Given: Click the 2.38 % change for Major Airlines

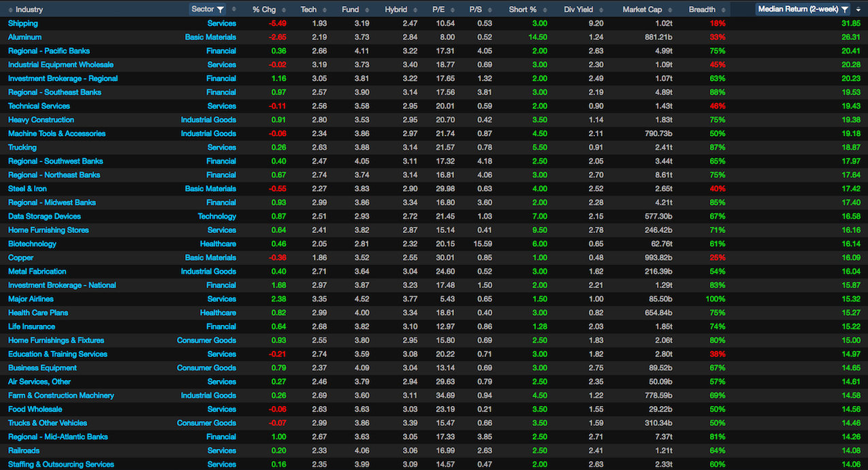Looking at the screenshot, I should pyautogui.click(x=278, y=299).
